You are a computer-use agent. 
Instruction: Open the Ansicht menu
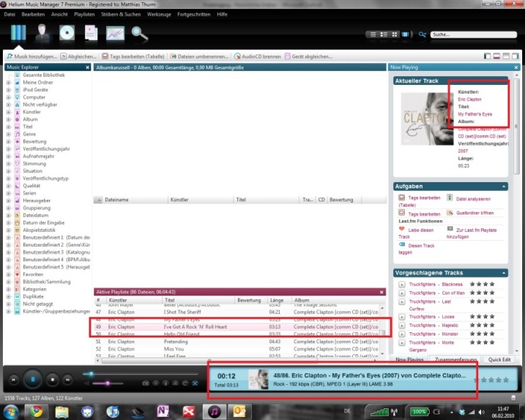coord(59,15)
